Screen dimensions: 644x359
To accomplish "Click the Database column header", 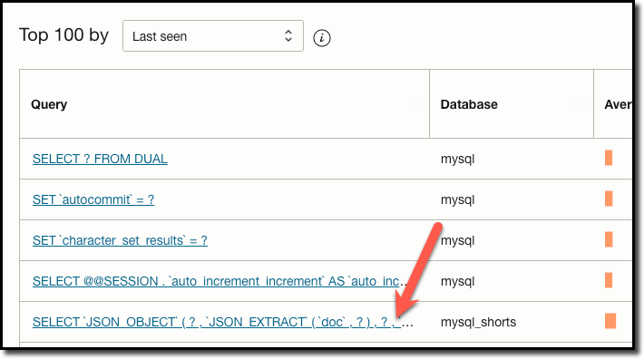I will [469, 104].
